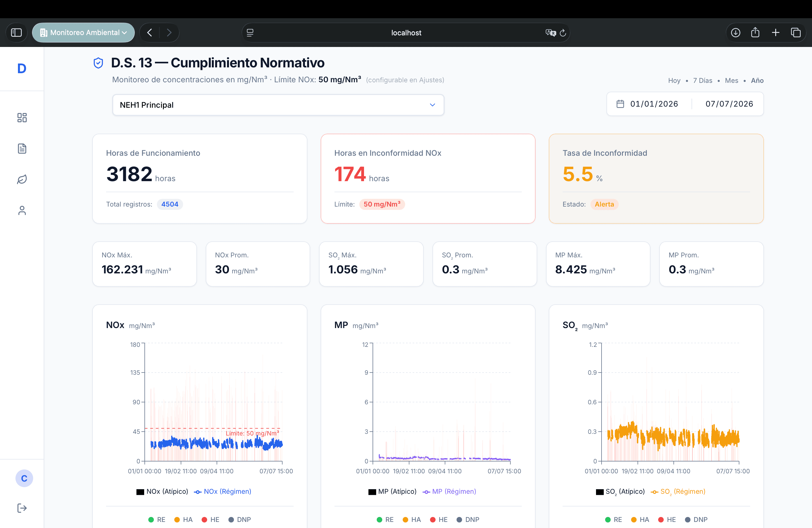Viewport: 812px width, 528px height.
Task: Toggle MP (Régimen) series in legend
Action: (449, 492)
